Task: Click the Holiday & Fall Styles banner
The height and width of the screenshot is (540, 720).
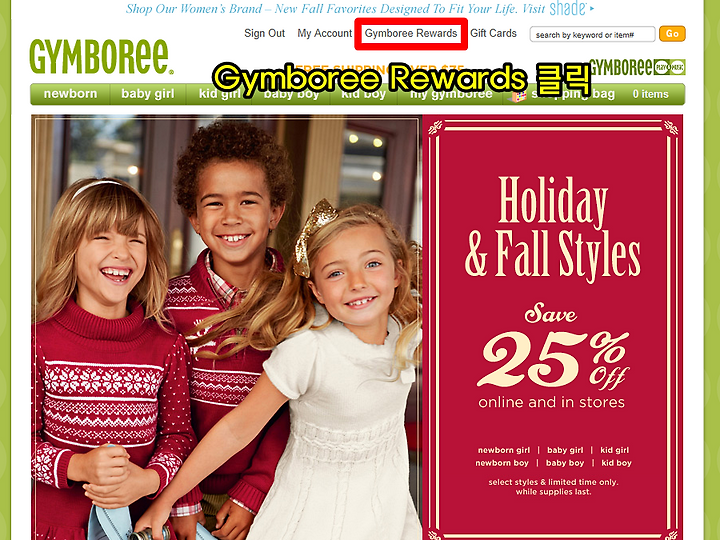Action: click(552, 327)
